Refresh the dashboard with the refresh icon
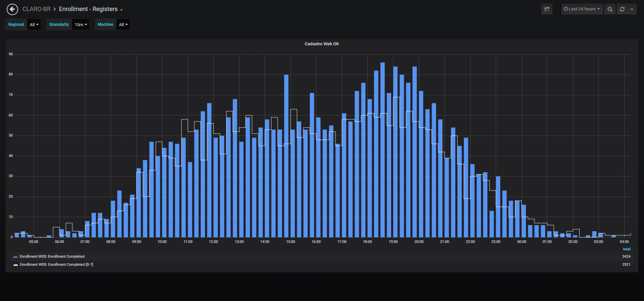 click(x=622, y=9)
